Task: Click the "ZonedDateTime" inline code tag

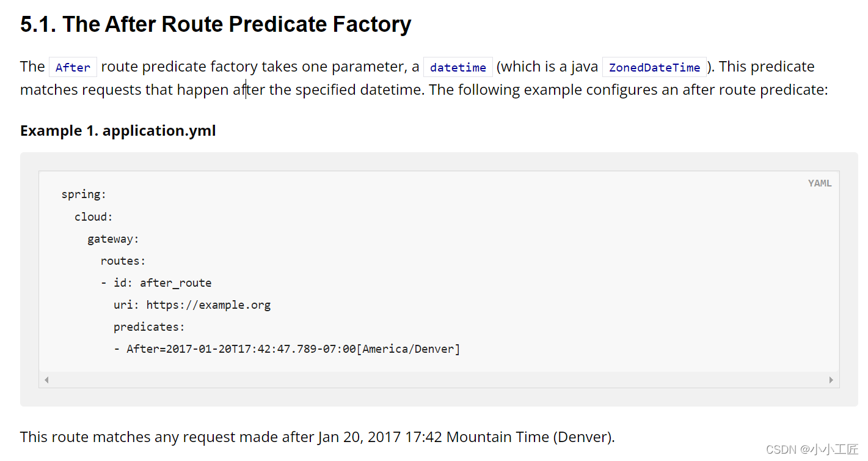Action: click(x=654, y=67)
